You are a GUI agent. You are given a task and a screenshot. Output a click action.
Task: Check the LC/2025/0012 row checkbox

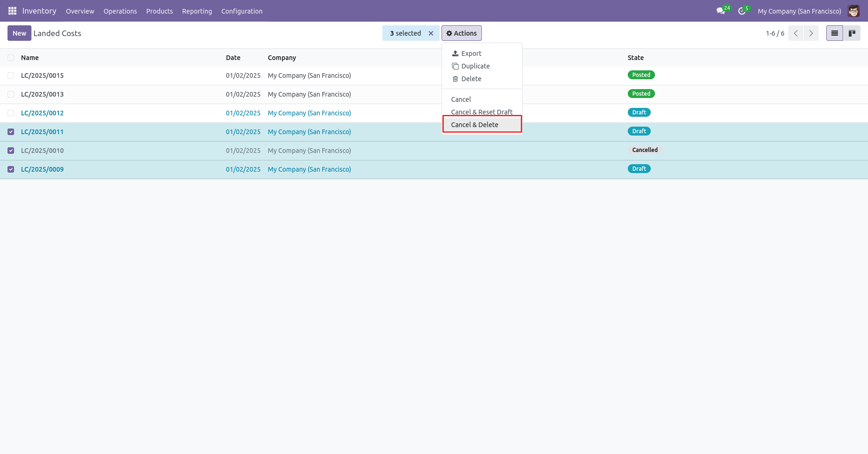[11, 113]
